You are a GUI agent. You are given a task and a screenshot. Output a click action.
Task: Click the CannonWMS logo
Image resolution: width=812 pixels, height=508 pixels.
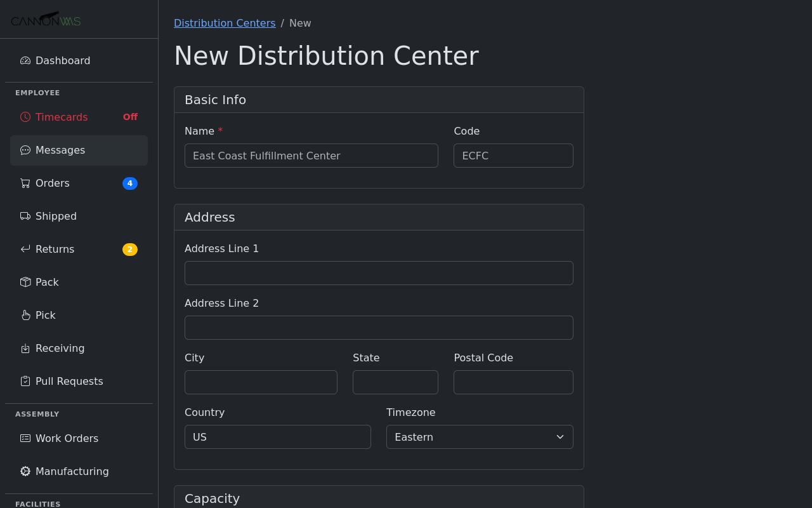tap(46, 19)
